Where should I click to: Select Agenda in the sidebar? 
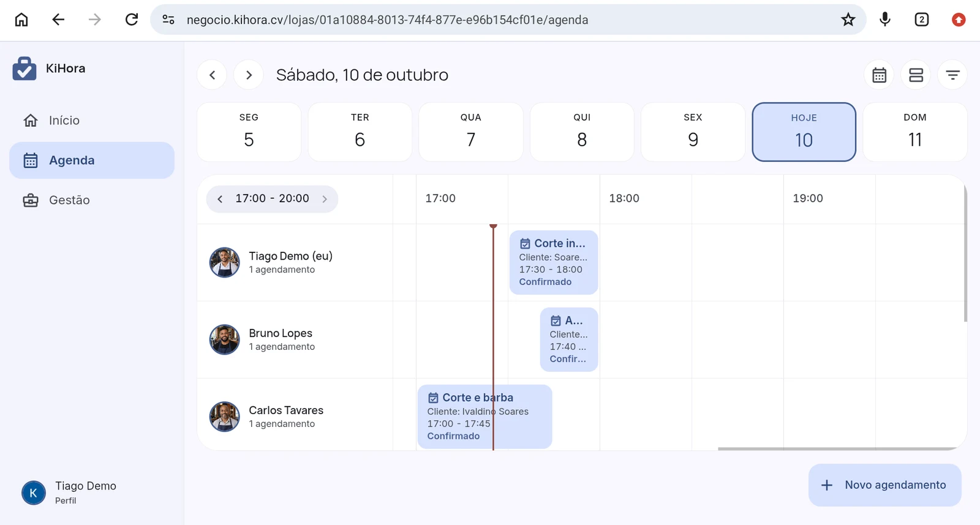tap(92, 161)
